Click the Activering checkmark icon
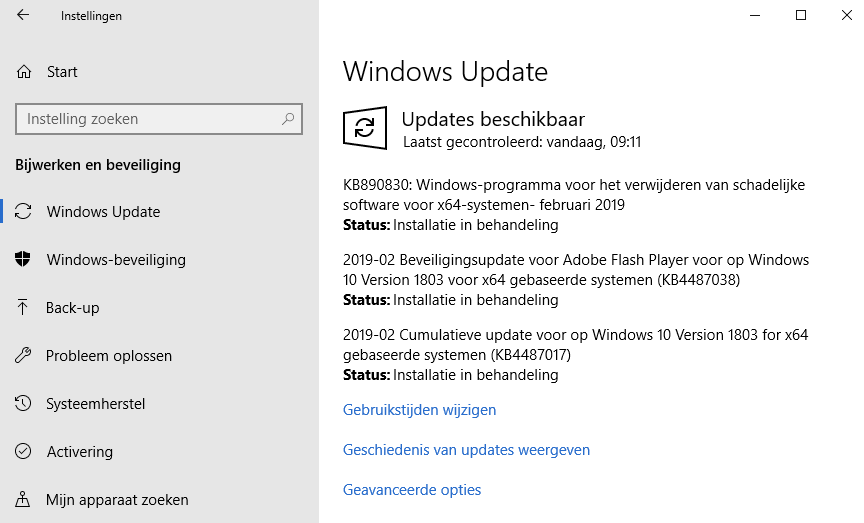This screenshot has width=864, height=523. [x=23, y=452]
